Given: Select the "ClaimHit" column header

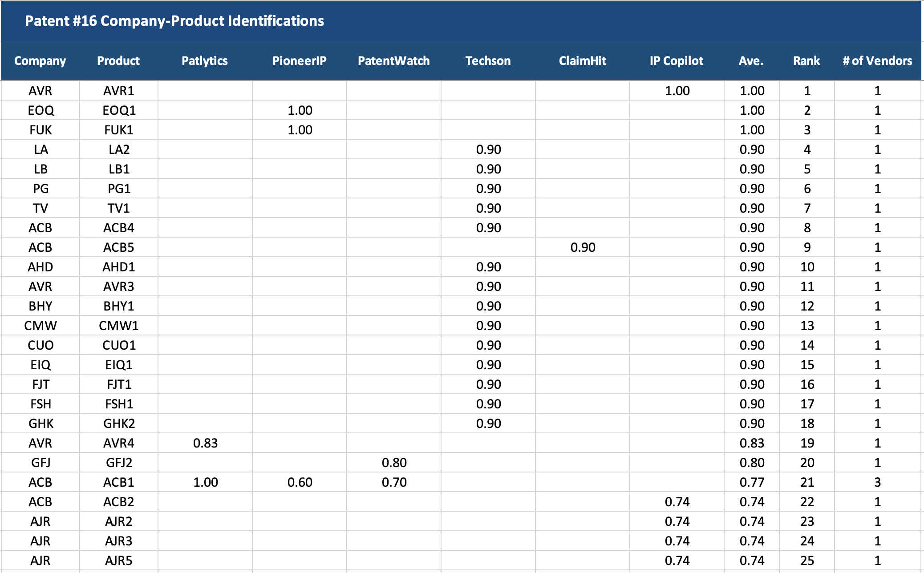Looking at the screenshot, I should [x=583, y=61].
